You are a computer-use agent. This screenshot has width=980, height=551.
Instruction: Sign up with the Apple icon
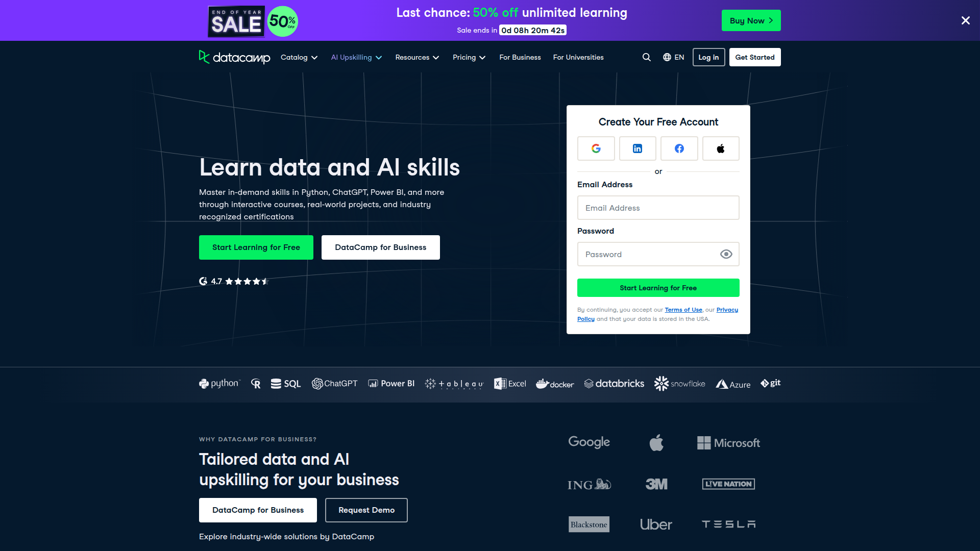pyautogui.click(x=721, y=148)
